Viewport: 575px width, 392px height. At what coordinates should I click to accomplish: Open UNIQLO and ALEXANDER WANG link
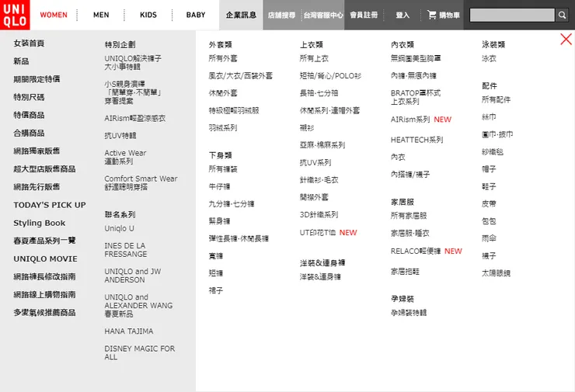click(x=138, y=305)
